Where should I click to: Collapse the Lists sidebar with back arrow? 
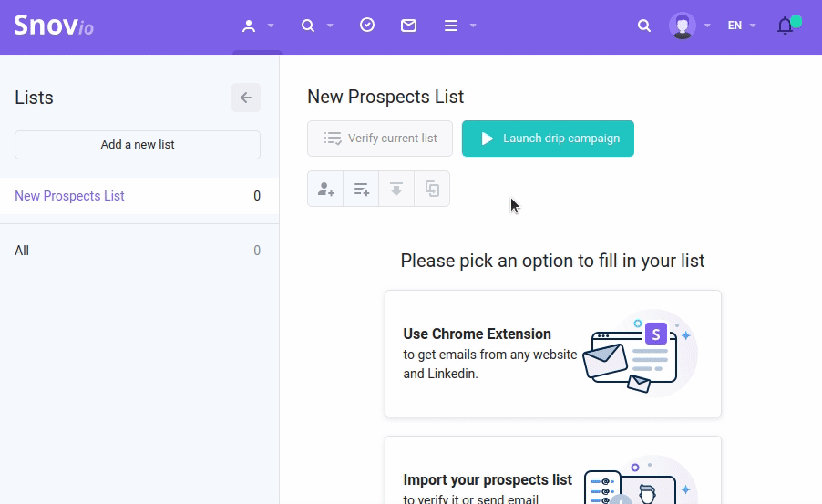(246, 98)
